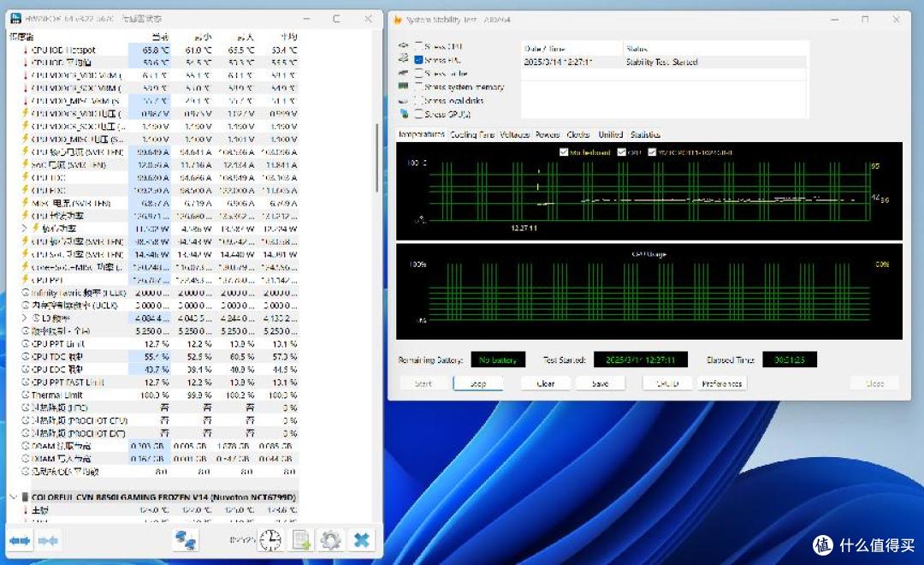Toggle CPU checkbox in temperature graph
Image resolution: width=924 pixels, height=565 pixels.
pyautogui.click(x=621, y=152)
